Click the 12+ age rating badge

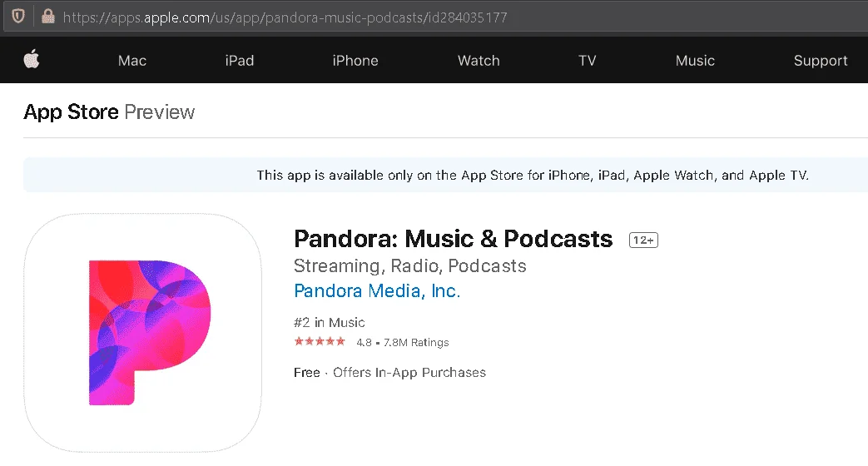(643, 240)
